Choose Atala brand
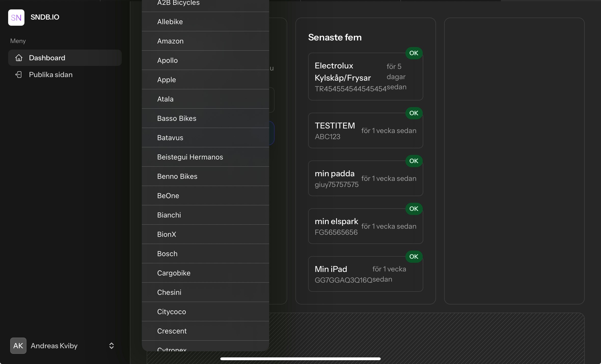The width and height of the screenshot is (601, 364). tap(206, 99)
